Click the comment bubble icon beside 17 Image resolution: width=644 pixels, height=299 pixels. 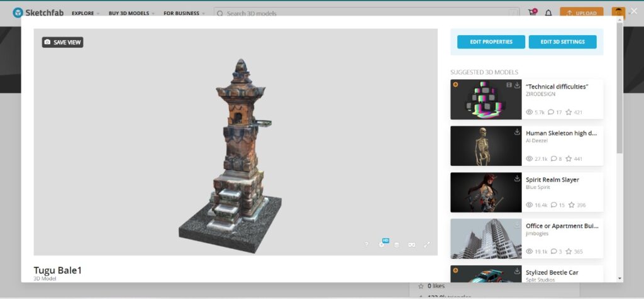(551, 112)
